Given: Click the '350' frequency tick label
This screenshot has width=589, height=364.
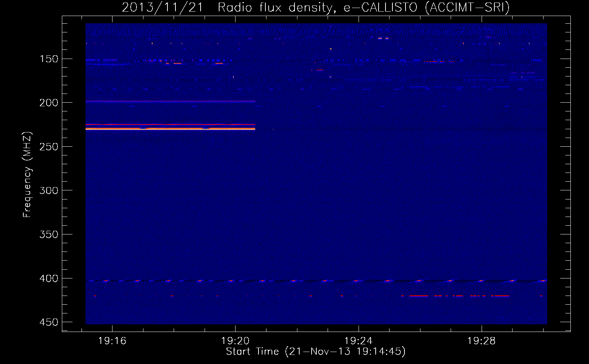Looking at the screenshot, I should (49, 234).
